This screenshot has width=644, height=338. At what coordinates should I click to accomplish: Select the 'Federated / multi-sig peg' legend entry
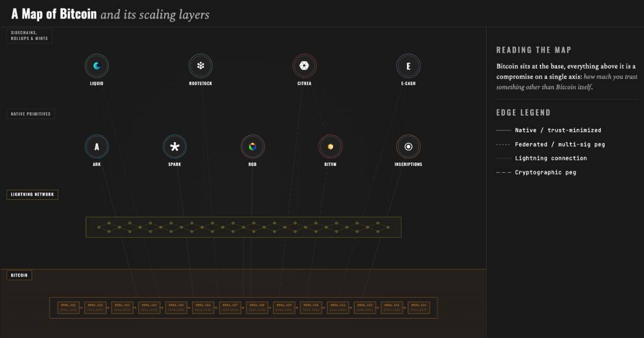tap(551, 144)
